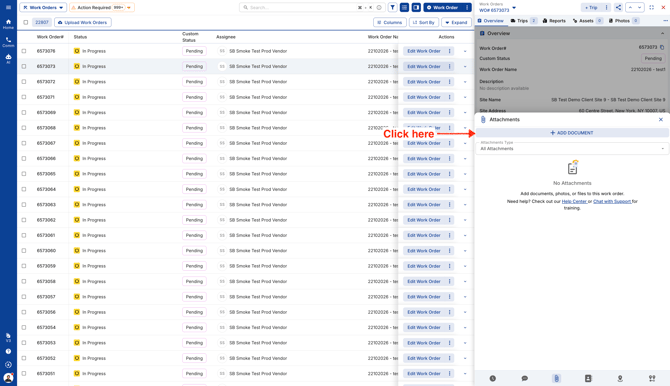Check the box for work order 6573057
This screenshot has height=386, width=670.
[24, 297]
